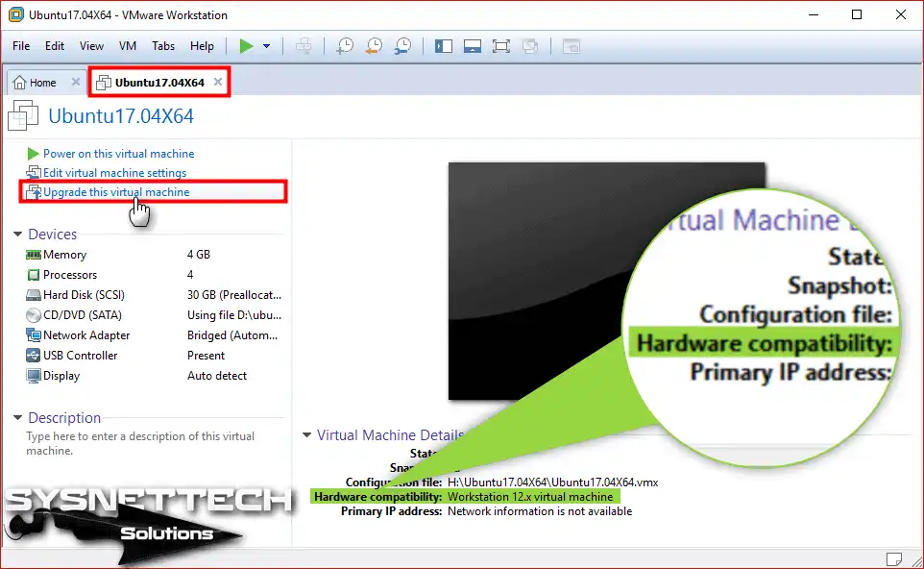Click the USB Controller Present value
The image size is (924, 569).
(206, 356)
